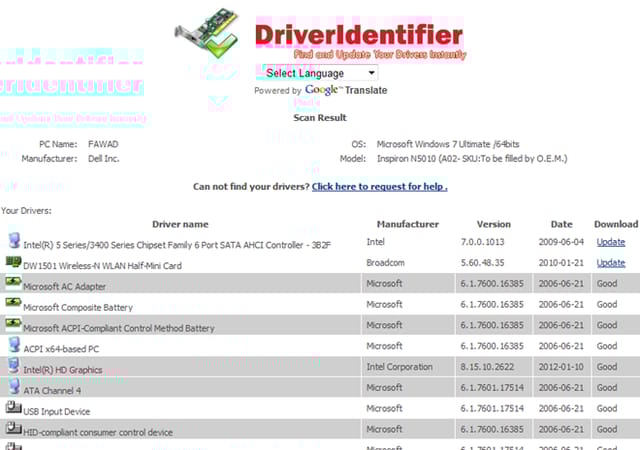Select the ACPI x64-based PC driver name
This screenshot has height=450, width=640.
[x=61, y=349]
